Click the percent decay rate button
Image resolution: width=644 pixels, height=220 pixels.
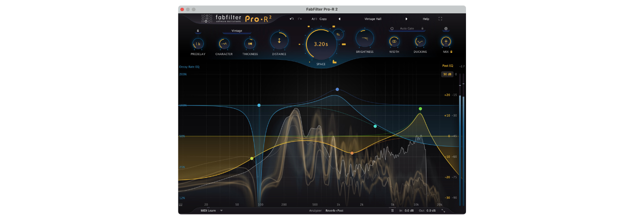(x=338, y=34)
